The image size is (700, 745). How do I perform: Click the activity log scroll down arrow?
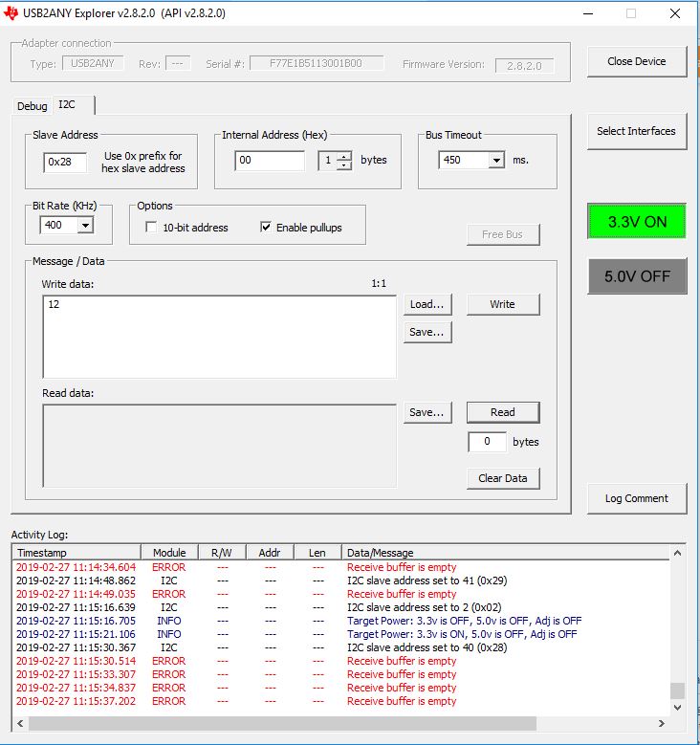point(678,708)
